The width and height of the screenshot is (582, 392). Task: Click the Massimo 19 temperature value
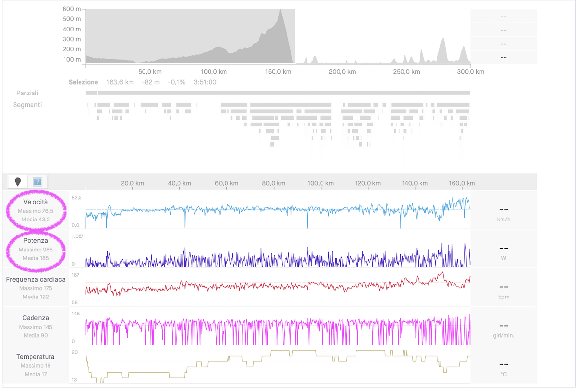(36, 366)
